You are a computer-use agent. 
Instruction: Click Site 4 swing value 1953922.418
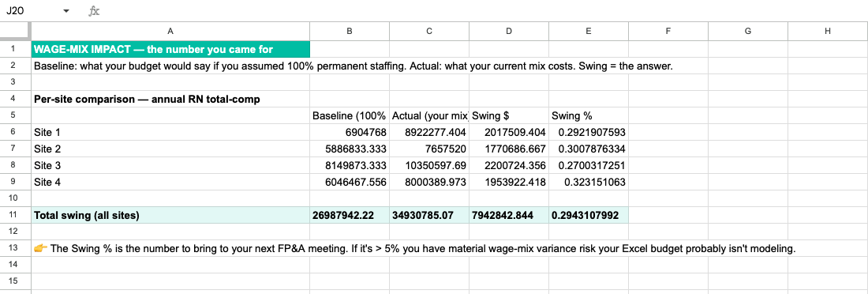click(x=509, y=182)
